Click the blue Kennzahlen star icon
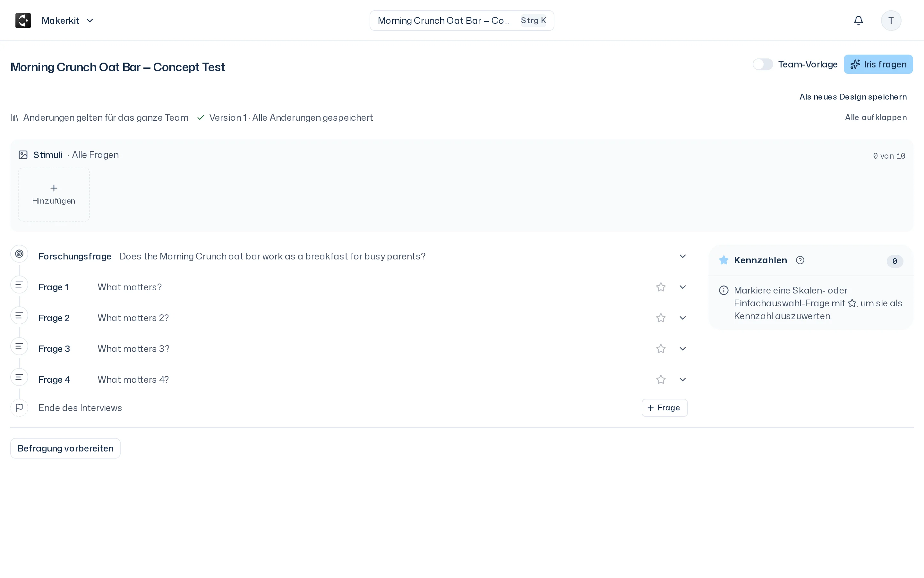 (x=723, y=260)
